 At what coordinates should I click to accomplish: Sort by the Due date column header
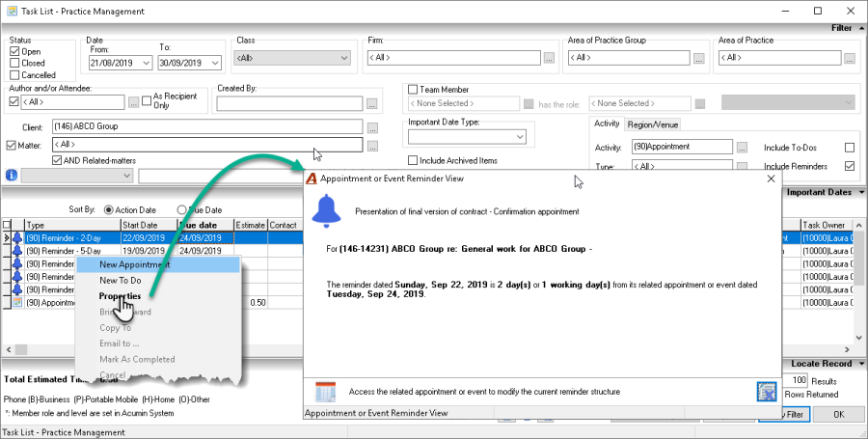pyautogui.click(x=206, y=226)
